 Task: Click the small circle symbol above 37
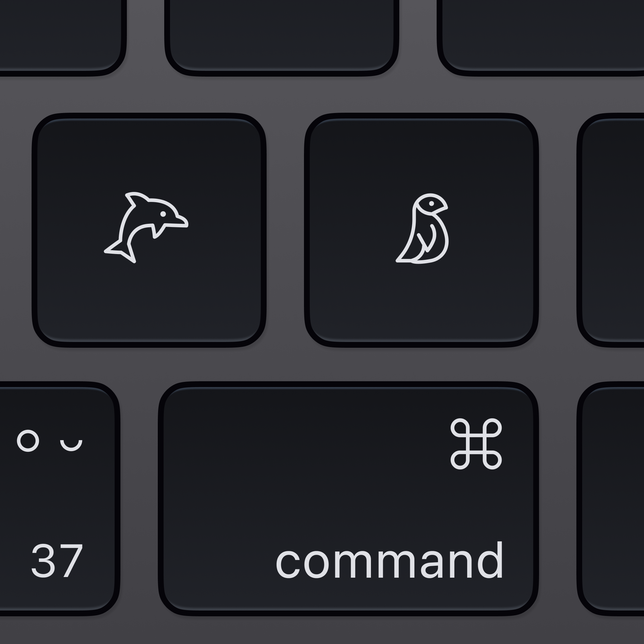pyautogui.click(x=28, y=441)
